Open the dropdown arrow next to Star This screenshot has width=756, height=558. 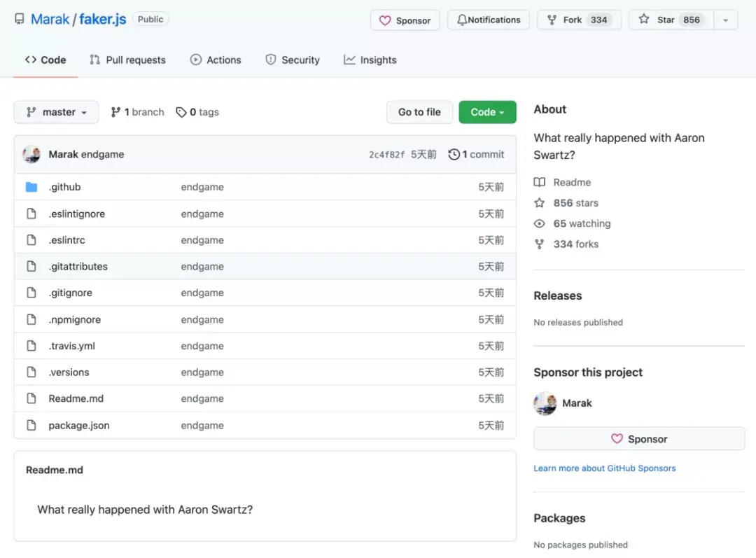pos(725,20)
